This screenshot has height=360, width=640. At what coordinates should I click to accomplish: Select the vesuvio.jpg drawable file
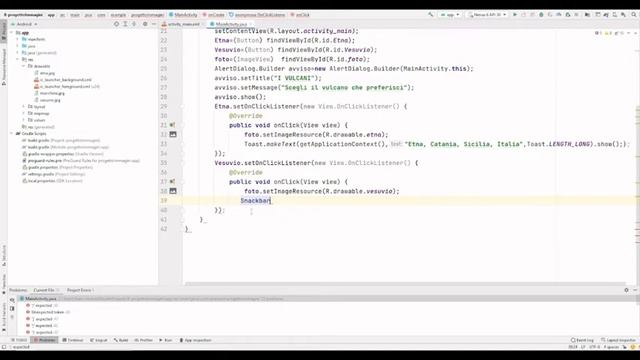point(47,100)
